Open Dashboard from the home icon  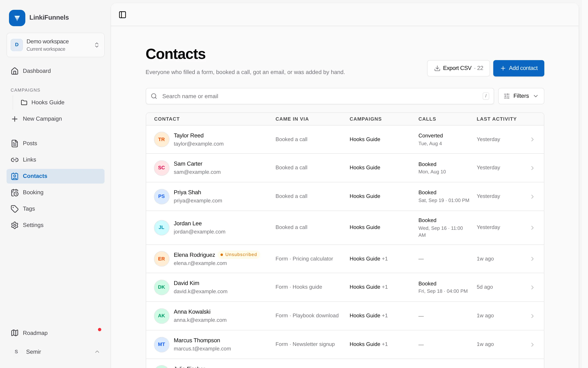coord(14,71)
